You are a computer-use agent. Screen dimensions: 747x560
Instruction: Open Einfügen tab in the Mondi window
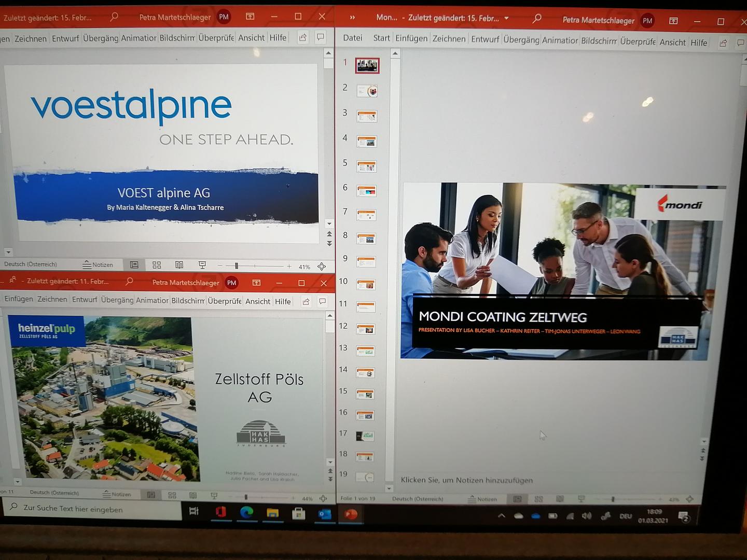click(x=411, y=38)
